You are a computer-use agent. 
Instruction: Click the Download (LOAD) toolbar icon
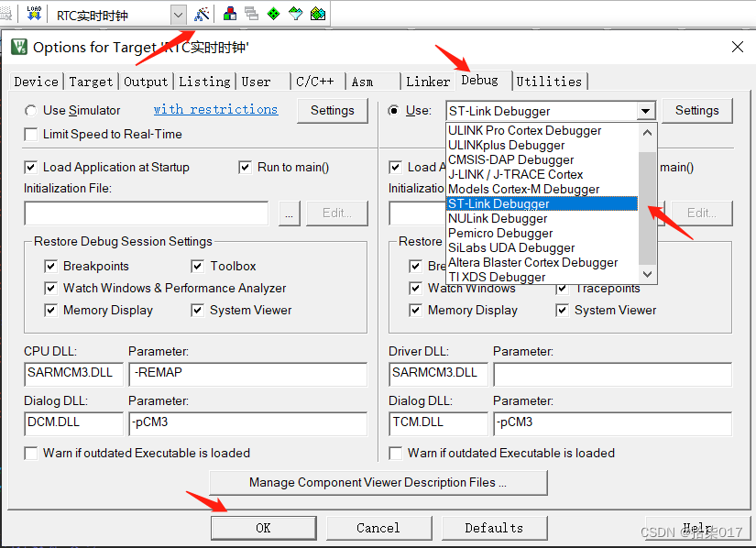pyautogui.click(x=34, y=14)
